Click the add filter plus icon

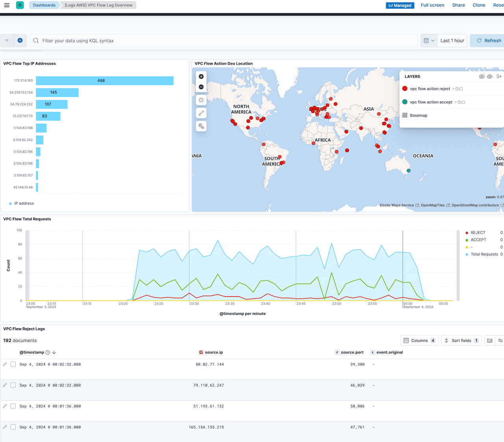[x=20, y=40]
